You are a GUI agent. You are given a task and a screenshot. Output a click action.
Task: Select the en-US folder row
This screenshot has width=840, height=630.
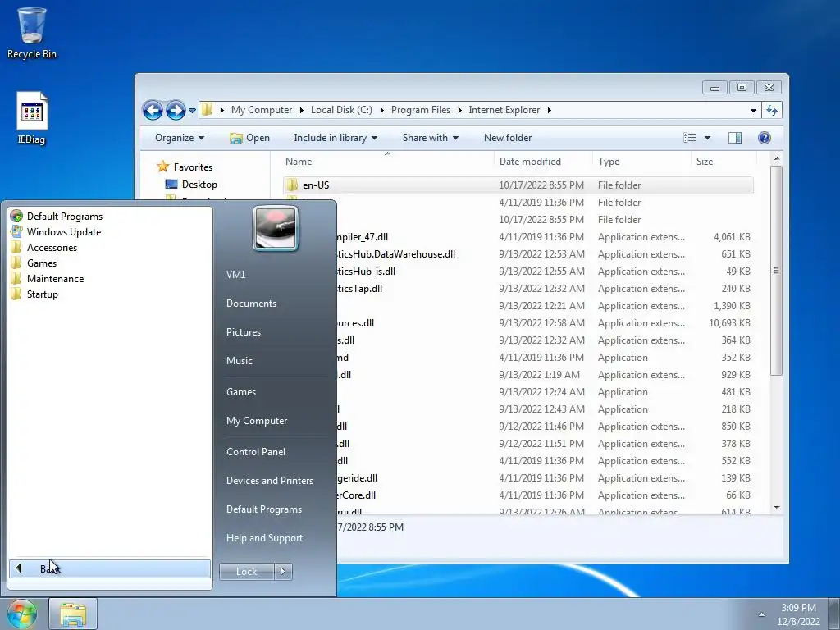(x=518, y=185)
